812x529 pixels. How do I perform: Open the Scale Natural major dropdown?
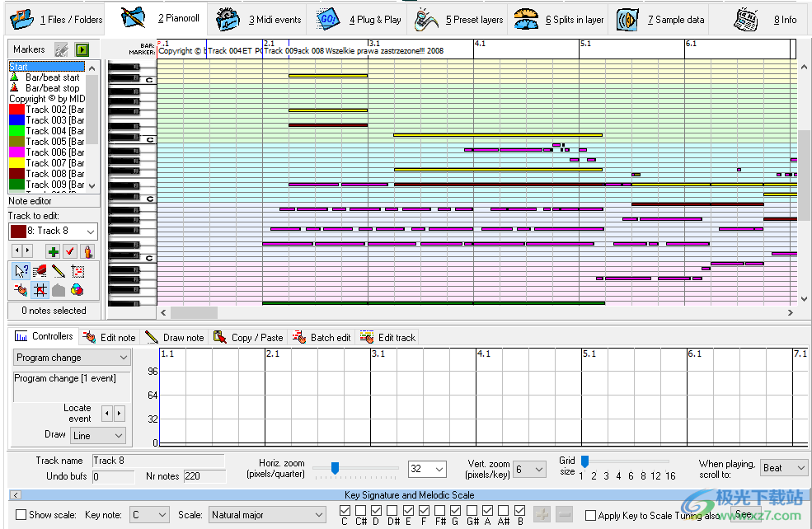[267, 515]
